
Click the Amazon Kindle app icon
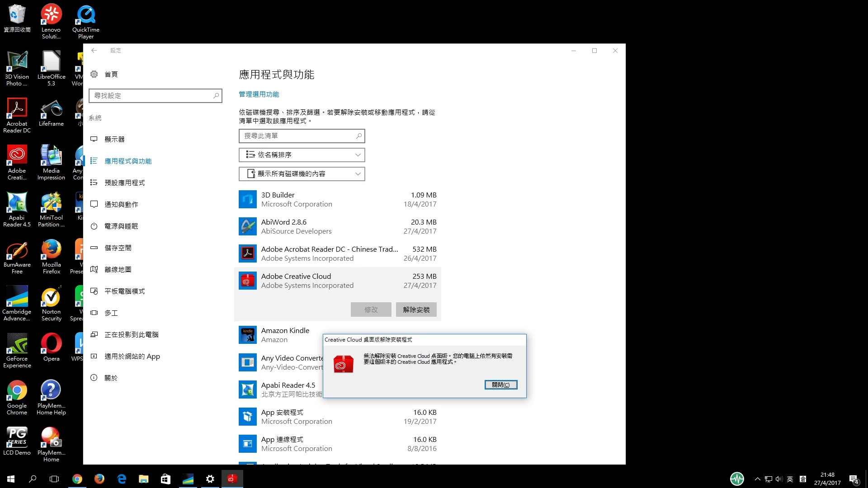(x=247, y=335)
